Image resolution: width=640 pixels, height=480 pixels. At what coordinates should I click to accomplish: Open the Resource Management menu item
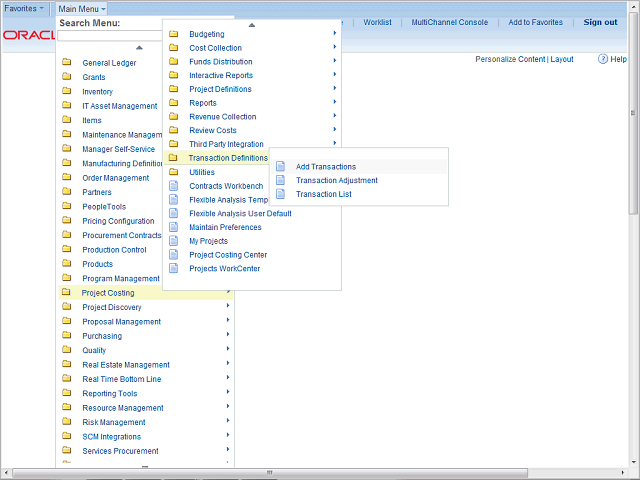(122, 408)
